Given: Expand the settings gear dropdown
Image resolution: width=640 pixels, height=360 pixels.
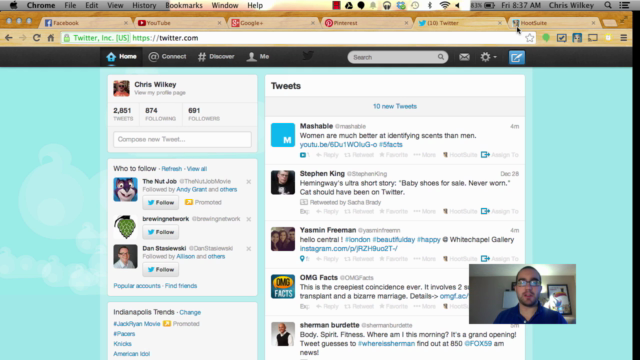Looking at the screenshot, I should pyautogui.click(x=488, y=57).
